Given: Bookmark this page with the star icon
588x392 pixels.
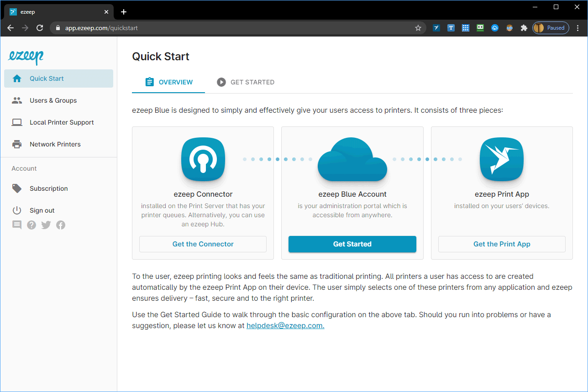Looking at the screenshot, I should pyautogui.click(x=418, y=28).
